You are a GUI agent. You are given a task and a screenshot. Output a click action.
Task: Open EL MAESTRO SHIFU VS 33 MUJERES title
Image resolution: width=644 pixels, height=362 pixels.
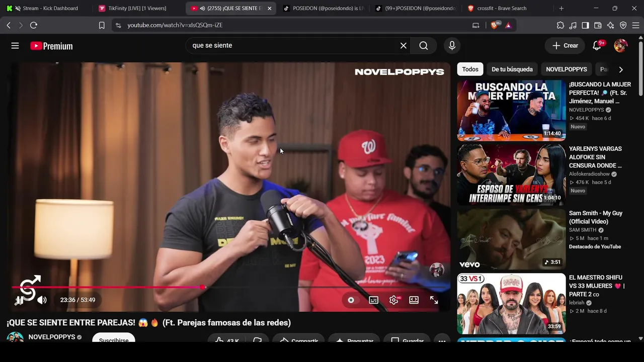click(x=597, y=286)
